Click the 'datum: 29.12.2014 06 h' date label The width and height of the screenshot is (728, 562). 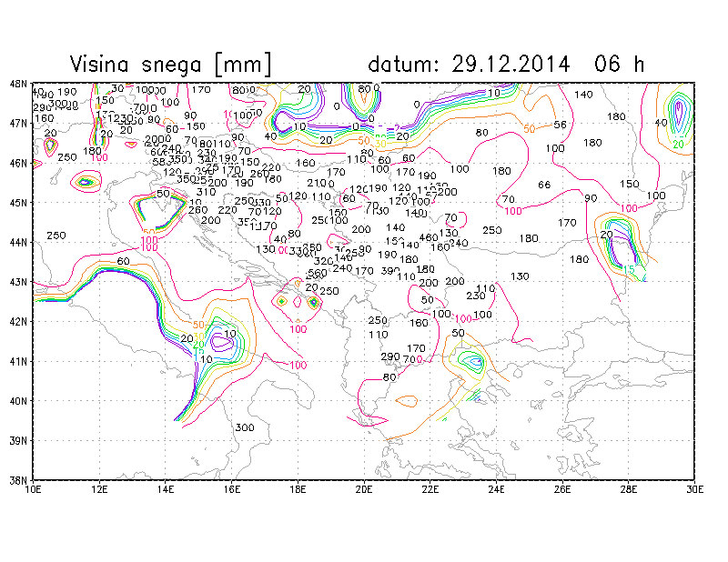[506, 64]
